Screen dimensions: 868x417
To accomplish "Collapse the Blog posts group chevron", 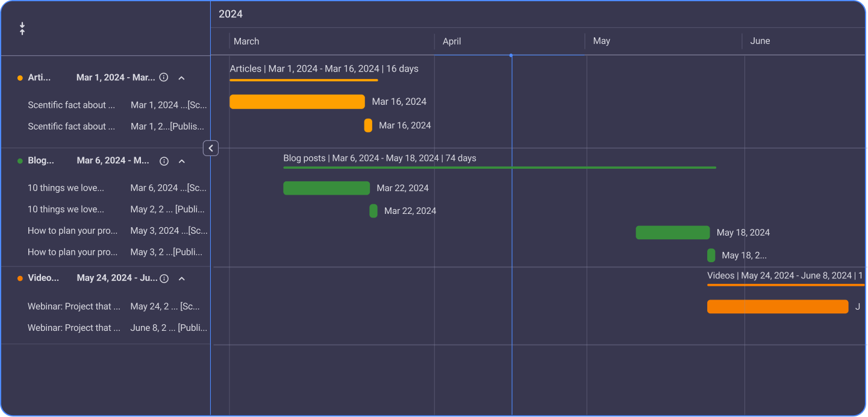I will 181,161.
